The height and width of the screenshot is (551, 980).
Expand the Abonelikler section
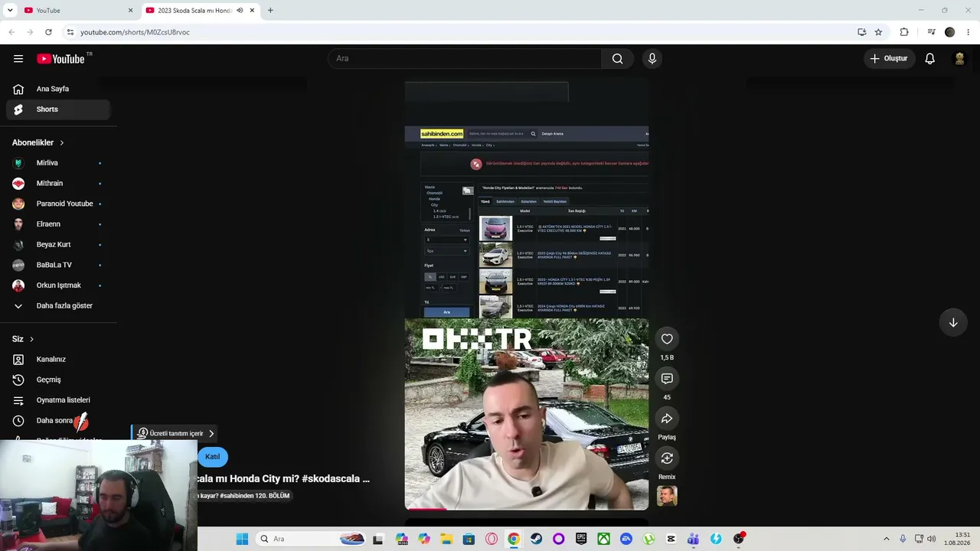point(38,143)
